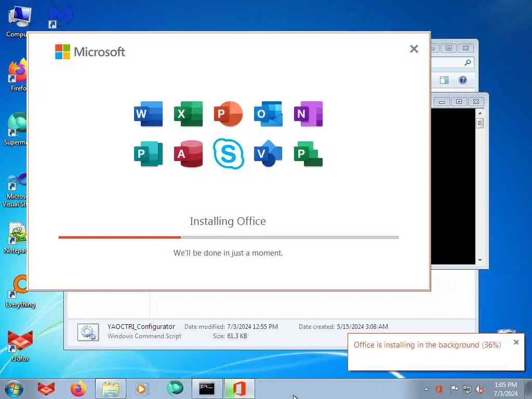The image size is (532, 399).
Task: Click the Explorer search magnifier icon
Action: click(468, 62)
